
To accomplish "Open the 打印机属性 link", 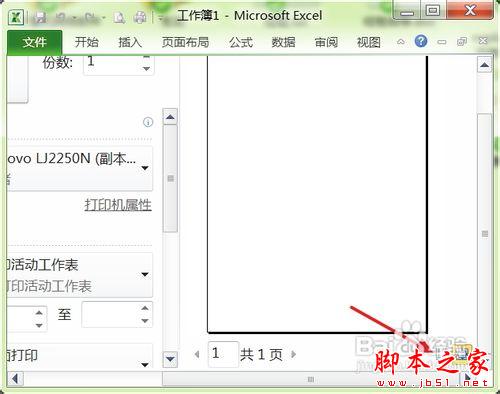I will tap(118, 205).
